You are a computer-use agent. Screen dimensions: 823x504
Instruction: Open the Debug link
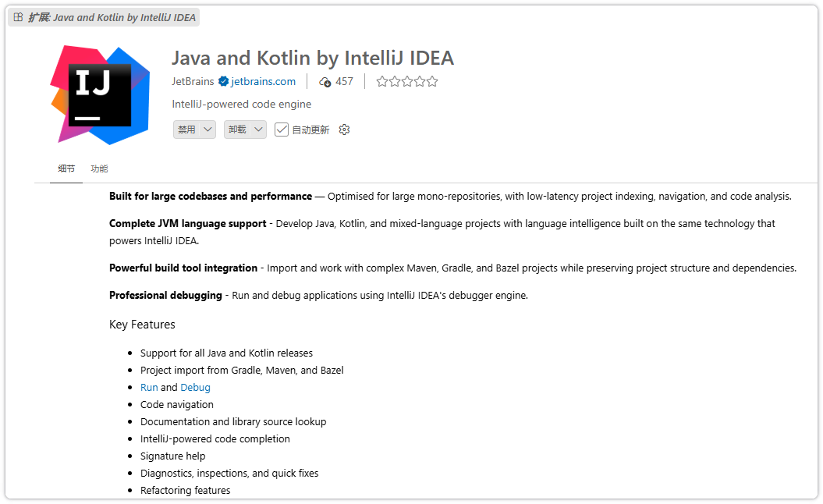[195, 388]
